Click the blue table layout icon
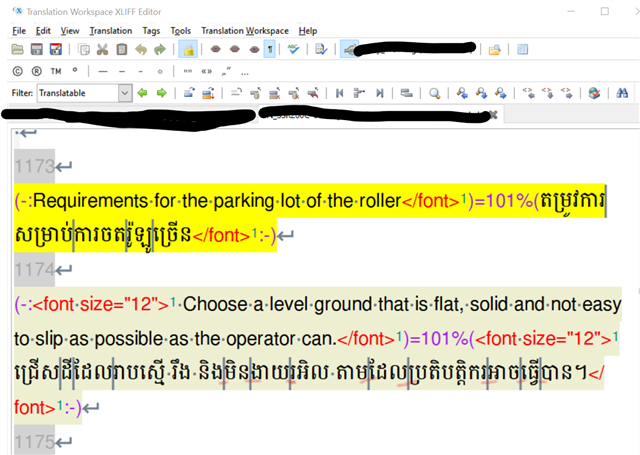640x455 pixels. click(x=522, y=49)
